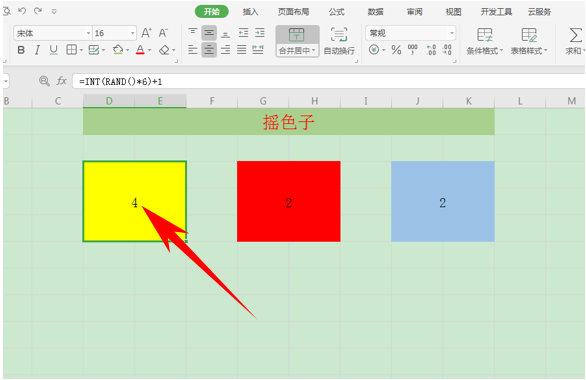Click the borders icon

71,50
